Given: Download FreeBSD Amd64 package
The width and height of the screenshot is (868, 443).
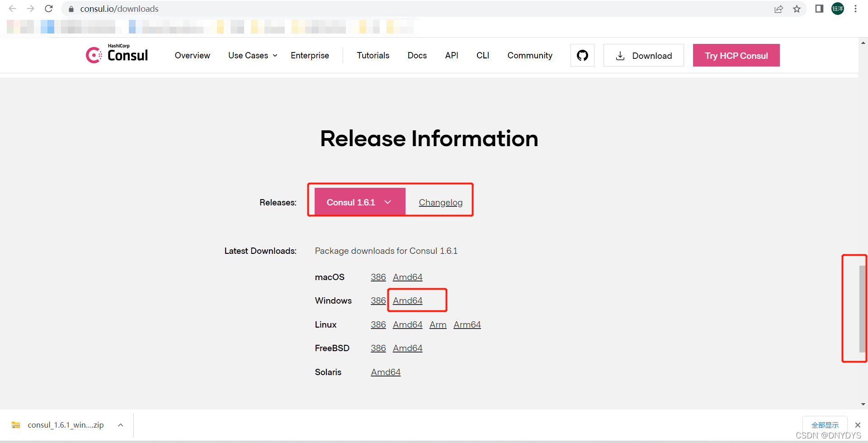Looking at the screenshot, I should pyautogui.click(x=407, y=348).
